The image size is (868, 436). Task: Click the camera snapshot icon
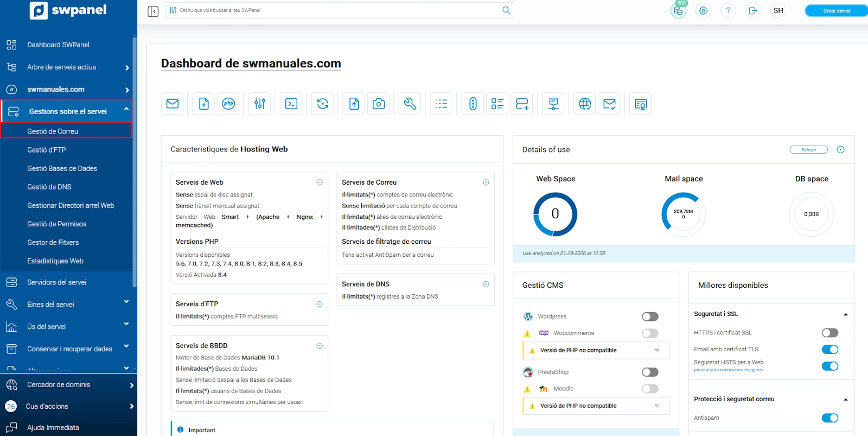pyautogui.click(x=379, y=104)
